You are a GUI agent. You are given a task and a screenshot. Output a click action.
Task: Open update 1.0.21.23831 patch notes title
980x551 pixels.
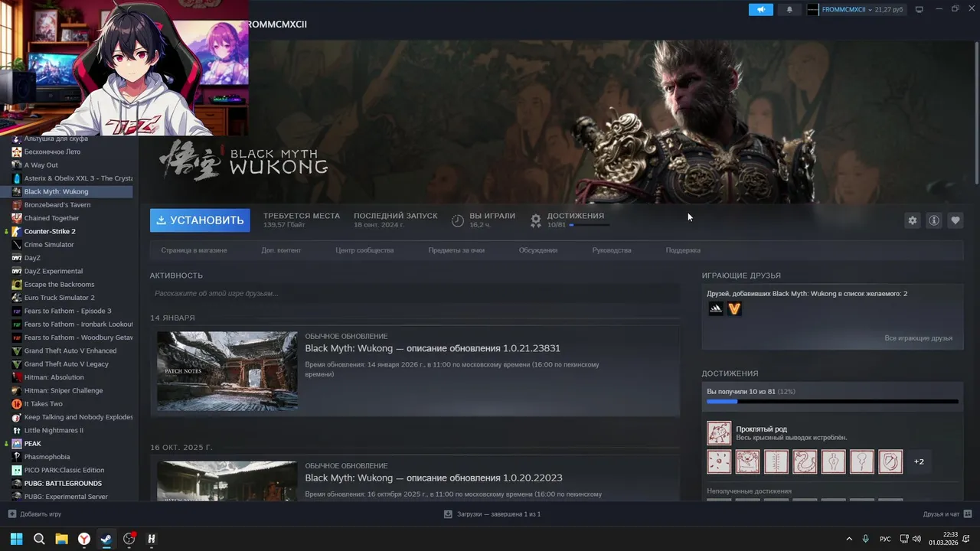(x=433, y=348)
